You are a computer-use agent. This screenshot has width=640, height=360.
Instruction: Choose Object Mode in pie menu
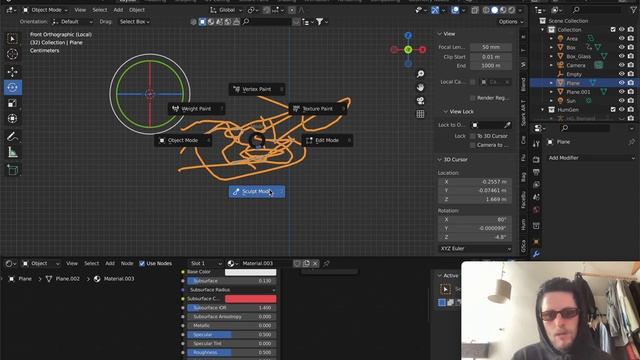coord(183,140)
